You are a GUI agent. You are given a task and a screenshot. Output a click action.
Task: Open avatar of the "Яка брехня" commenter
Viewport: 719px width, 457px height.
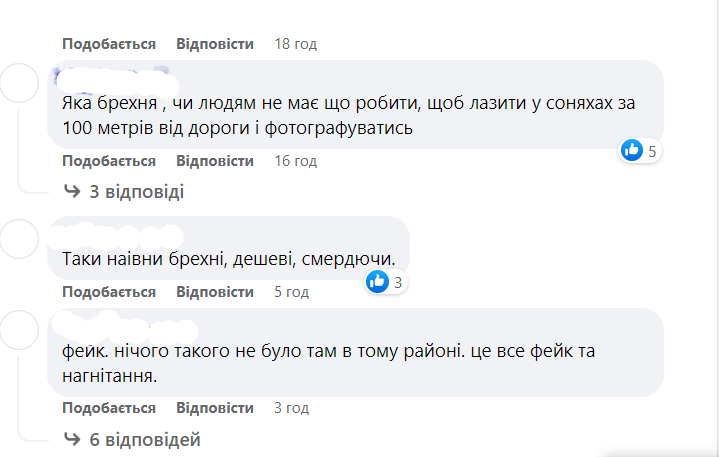18,84
